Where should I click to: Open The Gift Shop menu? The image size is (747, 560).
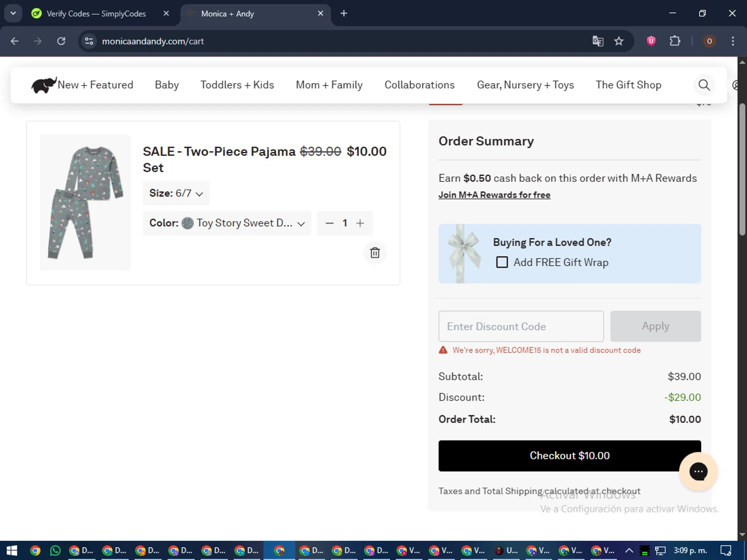point(628,85)
